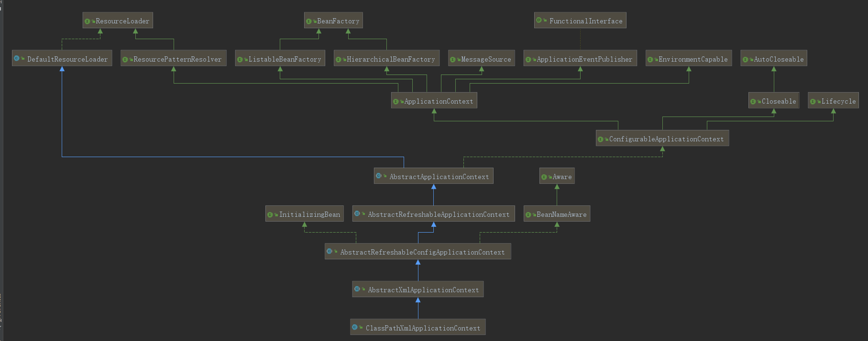This screenshot has height=341, width=868.
Task: Click the annotation icon on FunctionalInterface node
Action: coord(539,20)
